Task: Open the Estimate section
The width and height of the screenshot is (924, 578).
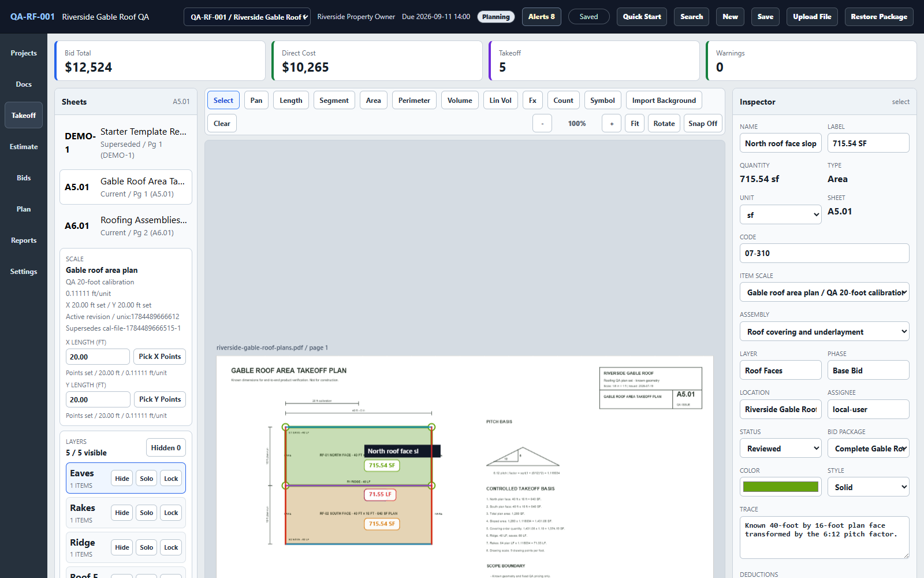Action: tap(24, 147)
